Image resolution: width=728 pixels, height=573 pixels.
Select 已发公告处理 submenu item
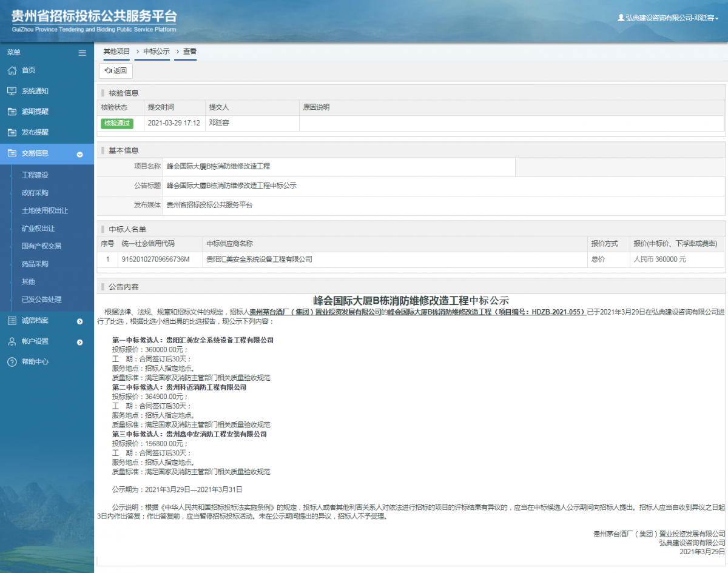pos(41,299)
